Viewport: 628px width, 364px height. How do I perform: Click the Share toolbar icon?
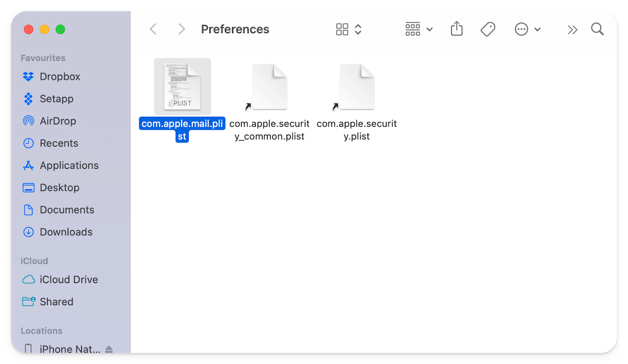tap(456, 29)
